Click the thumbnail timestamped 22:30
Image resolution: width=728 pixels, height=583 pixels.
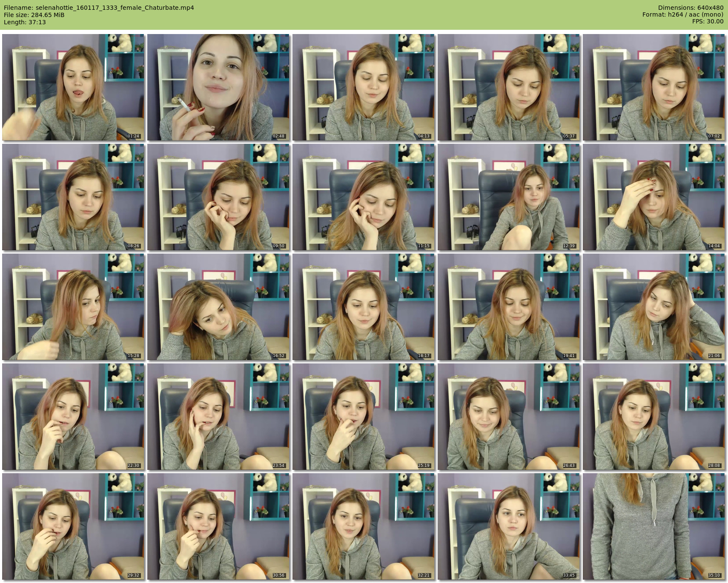pyautogui.click(x=73, y=417)
